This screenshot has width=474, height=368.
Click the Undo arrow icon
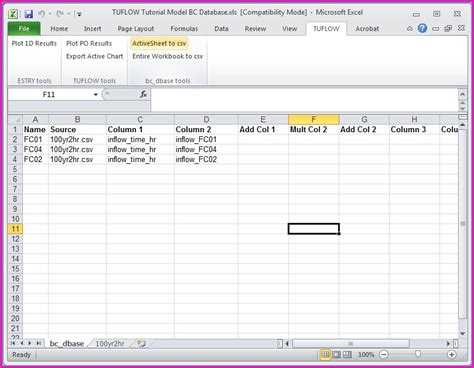click(x=42, y=14)
